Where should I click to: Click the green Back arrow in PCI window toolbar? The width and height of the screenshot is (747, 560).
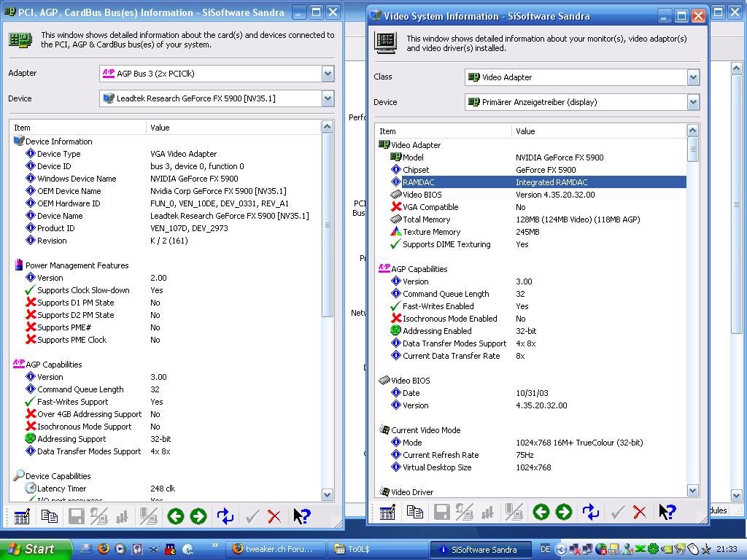tap(175, 517)
